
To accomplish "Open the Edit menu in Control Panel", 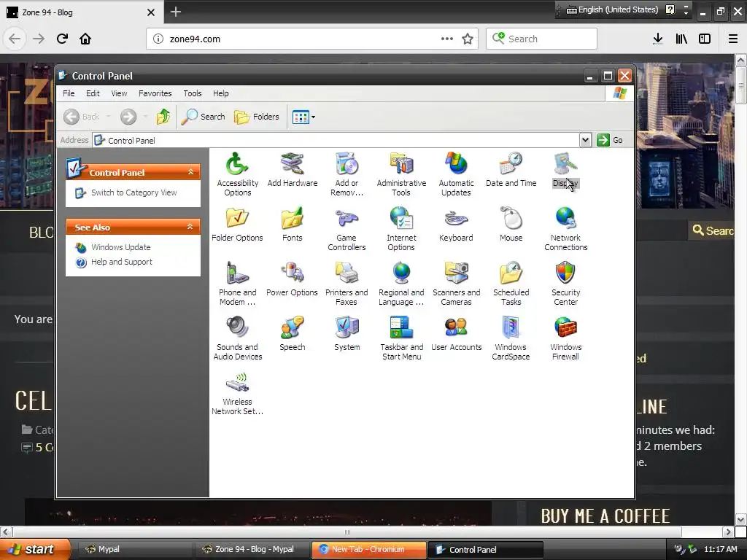I will point(93,93).
